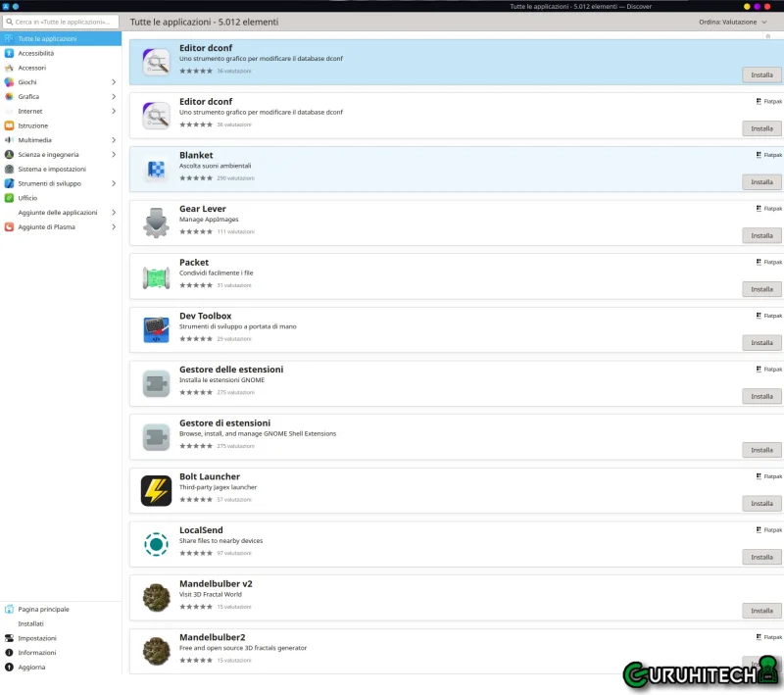The width and height of the screenshot is (784, 695).
Task: Click the first Editor dconf icon
Action: [x=156, y=63]
